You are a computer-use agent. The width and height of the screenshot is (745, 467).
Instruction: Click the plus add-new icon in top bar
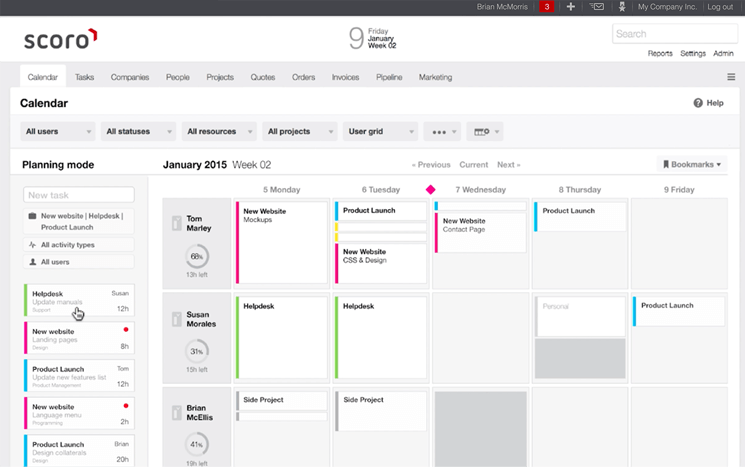(x=571, y=7)
